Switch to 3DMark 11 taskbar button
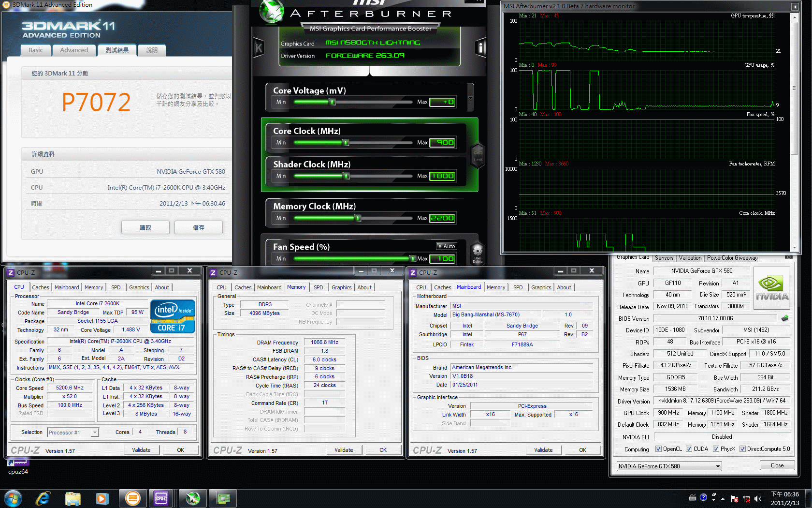The width and height of the screenshot is (812, 508). pos(132,498)
